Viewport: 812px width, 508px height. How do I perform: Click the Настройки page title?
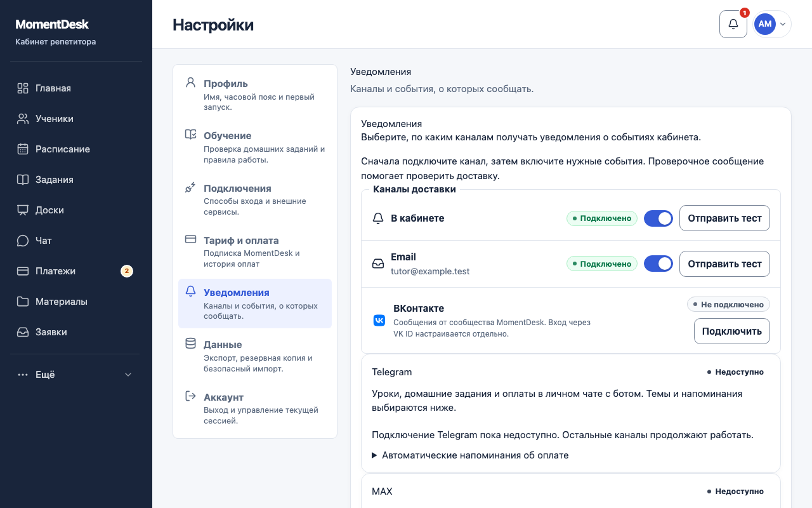pyautogui.click(x=213, y=25)
